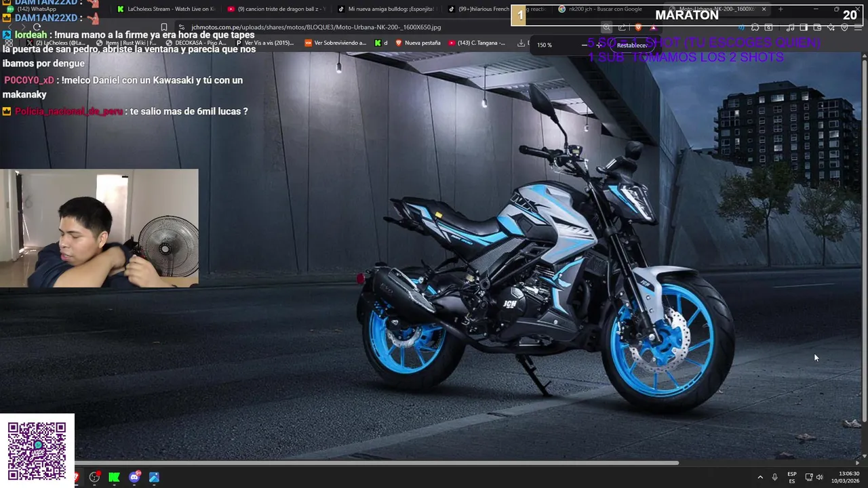The height and width of the screenshot is (488, 868).
Task: Open Brave Shields lion icon
Action: pyautogui.click(x=638, y=28)
